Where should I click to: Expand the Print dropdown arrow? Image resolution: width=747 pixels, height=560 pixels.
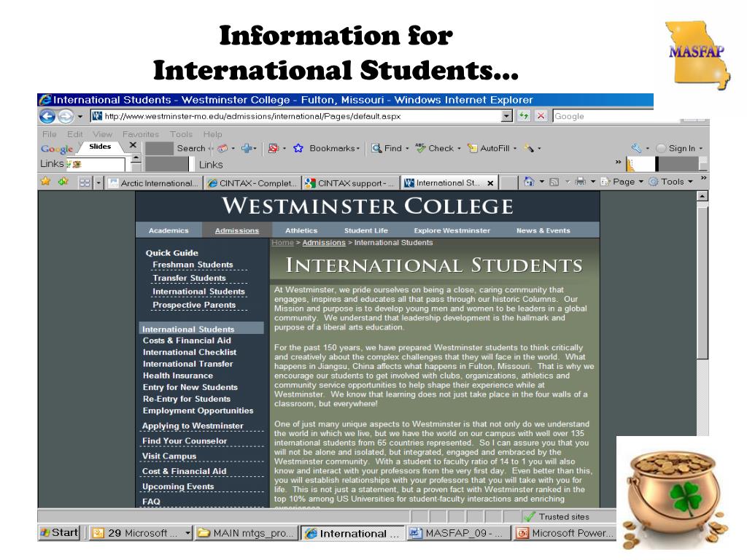[592, 182]
